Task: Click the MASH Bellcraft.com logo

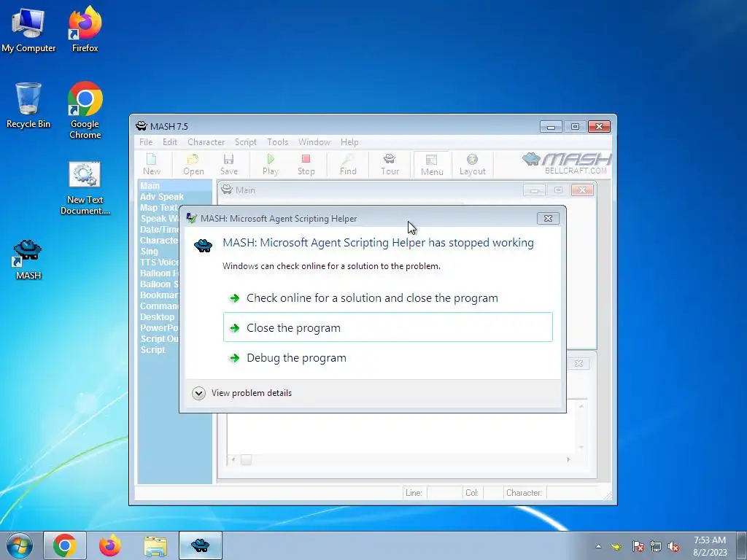Action: [x=567, y=163]
